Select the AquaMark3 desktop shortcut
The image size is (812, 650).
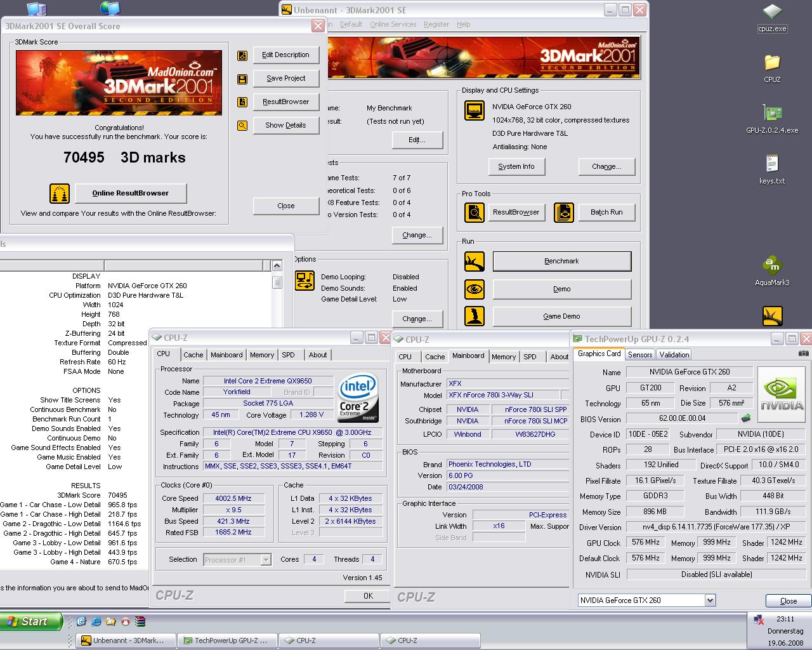coord(772,271)
